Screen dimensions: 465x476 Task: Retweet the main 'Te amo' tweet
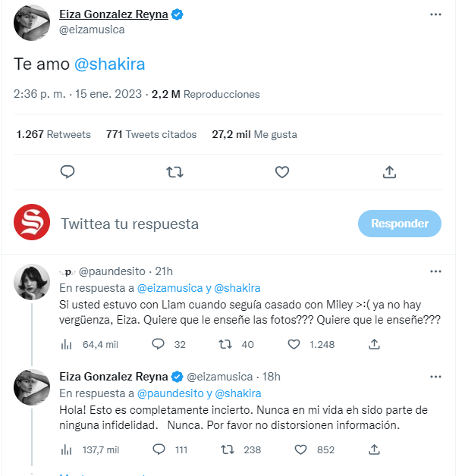[174, 172]
